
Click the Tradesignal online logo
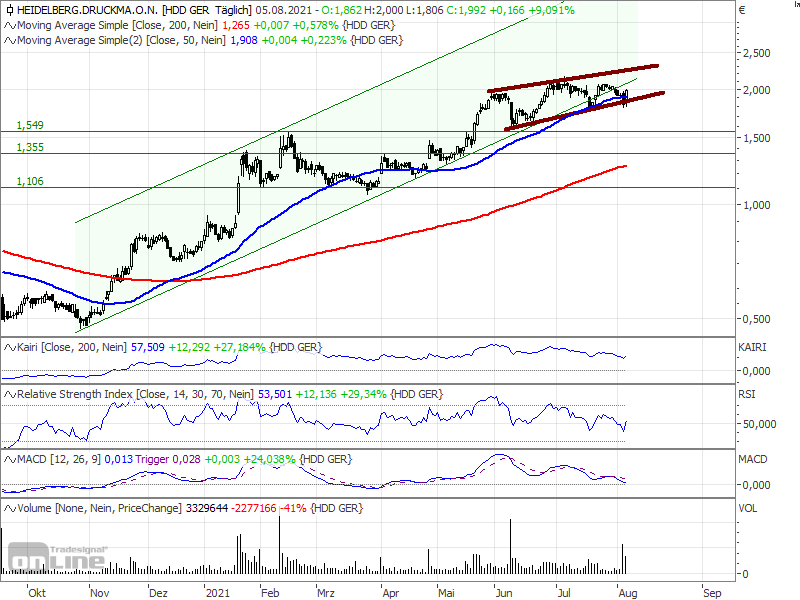[76, 559]
